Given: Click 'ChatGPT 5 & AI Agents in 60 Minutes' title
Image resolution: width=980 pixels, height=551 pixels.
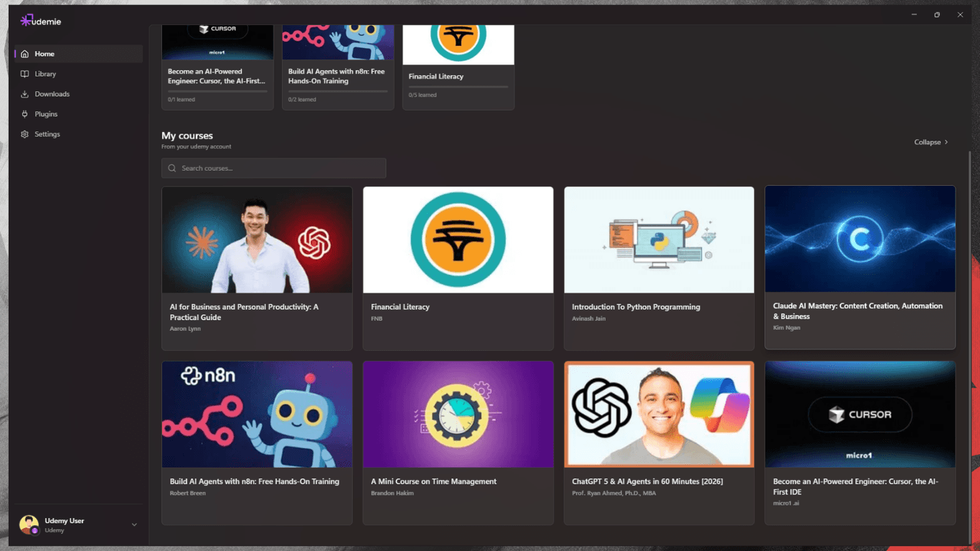Looking at the screenshot, I should pos(647,481).
